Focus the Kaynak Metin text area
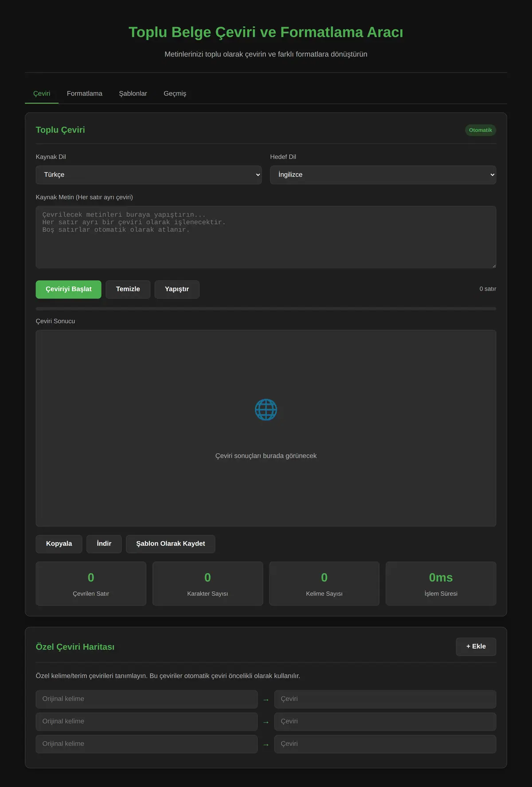The width and height of the screenshot is (532, 787). pyautogui.click(x=266, y=237)
